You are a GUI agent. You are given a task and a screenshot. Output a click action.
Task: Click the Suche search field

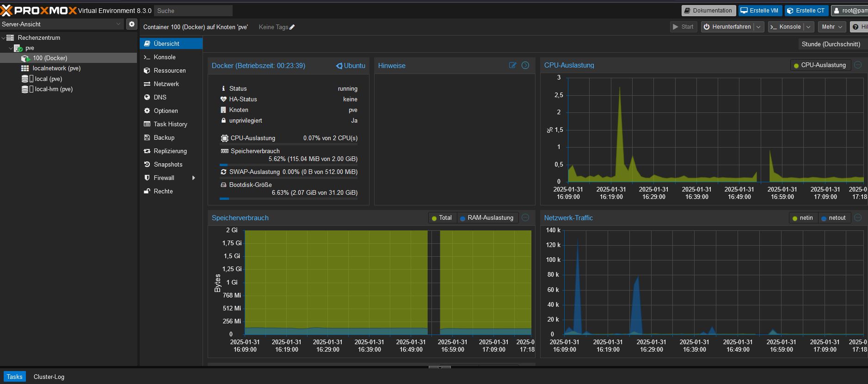[193, 11]
